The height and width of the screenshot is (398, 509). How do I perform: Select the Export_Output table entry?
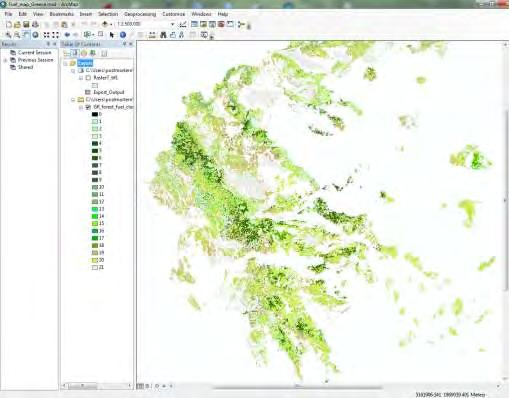click(x=109, y=92)
